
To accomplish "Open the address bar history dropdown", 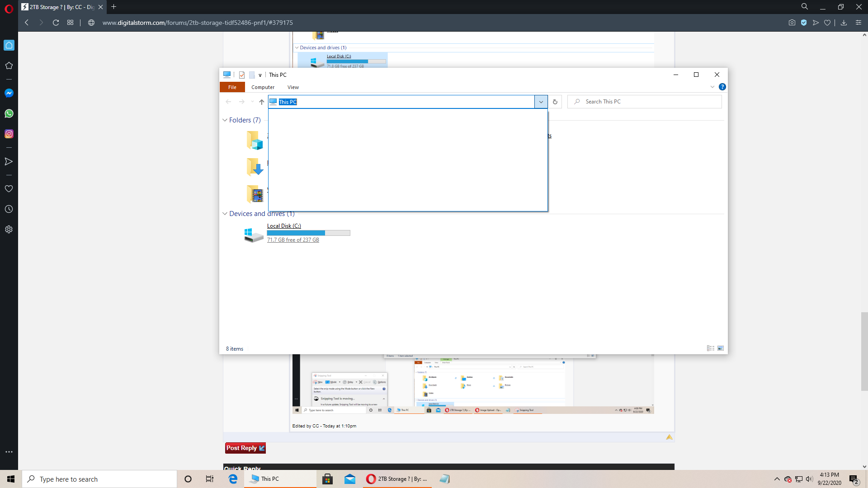I will click(x=541, y=102).
